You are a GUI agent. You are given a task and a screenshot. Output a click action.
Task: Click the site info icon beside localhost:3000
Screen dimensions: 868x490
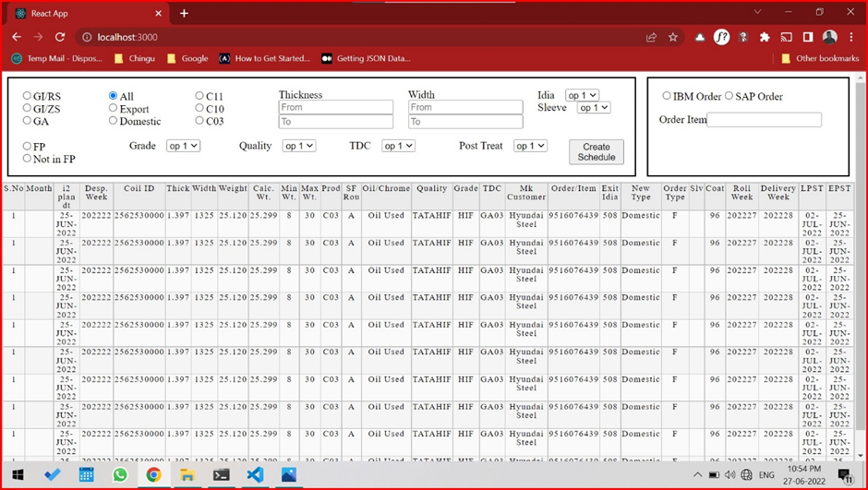tap(87, 37)
